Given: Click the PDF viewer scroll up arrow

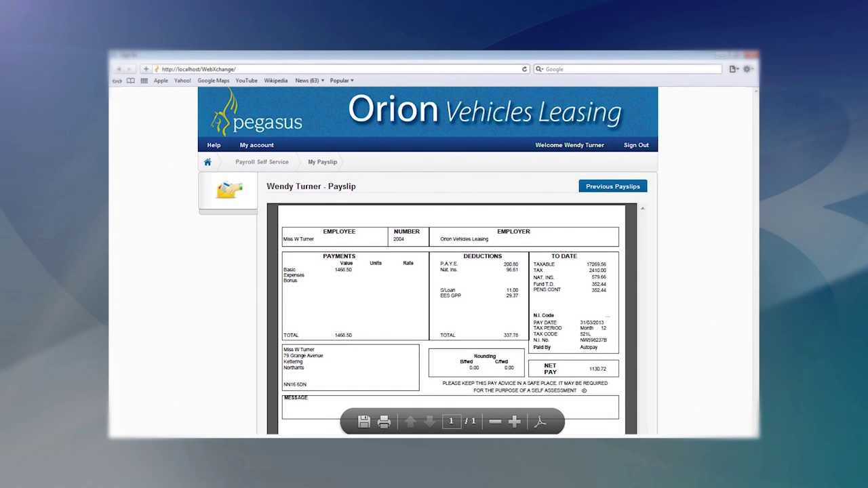Looking at the screenshot, I should [642, 209].
